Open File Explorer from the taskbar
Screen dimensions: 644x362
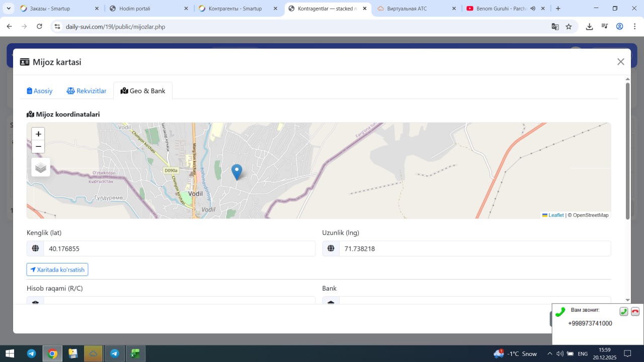[73, 353]
